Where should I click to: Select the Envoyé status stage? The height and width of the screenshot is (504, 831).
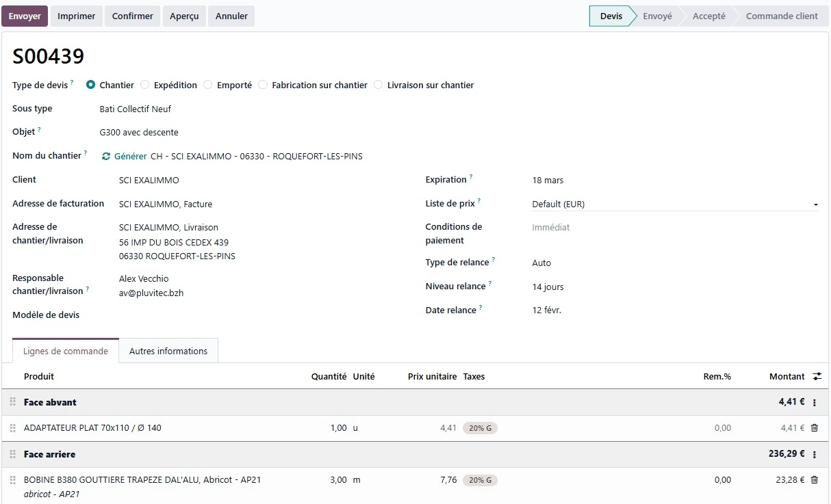pyautogui.click(x=656, y=15)
